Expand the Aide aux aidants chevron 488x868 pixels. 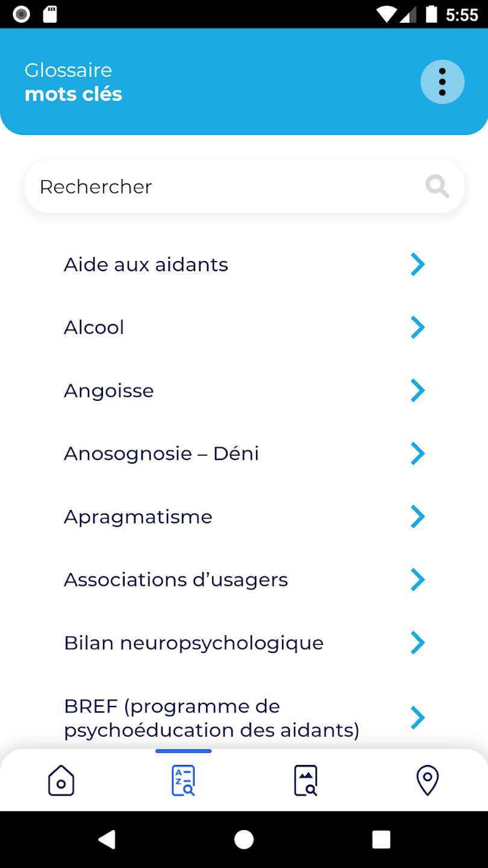(x=418, y=265)
